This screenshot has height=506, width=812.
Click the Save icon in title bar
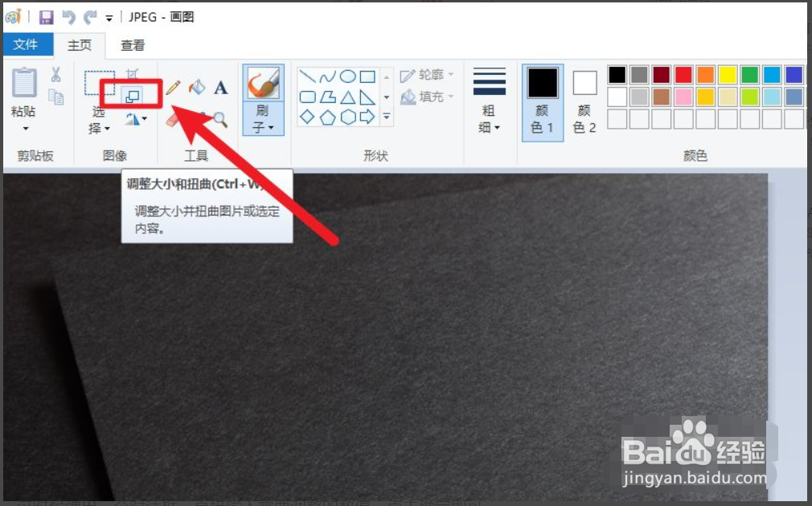point(46,18)
